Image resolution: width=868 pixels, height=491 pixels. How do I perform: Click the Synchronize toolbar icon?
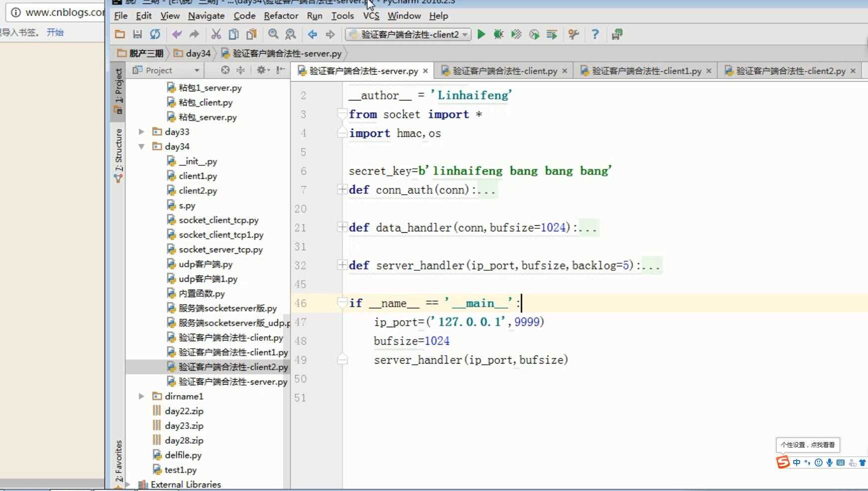pyautogui.click(x=155, y=34)
